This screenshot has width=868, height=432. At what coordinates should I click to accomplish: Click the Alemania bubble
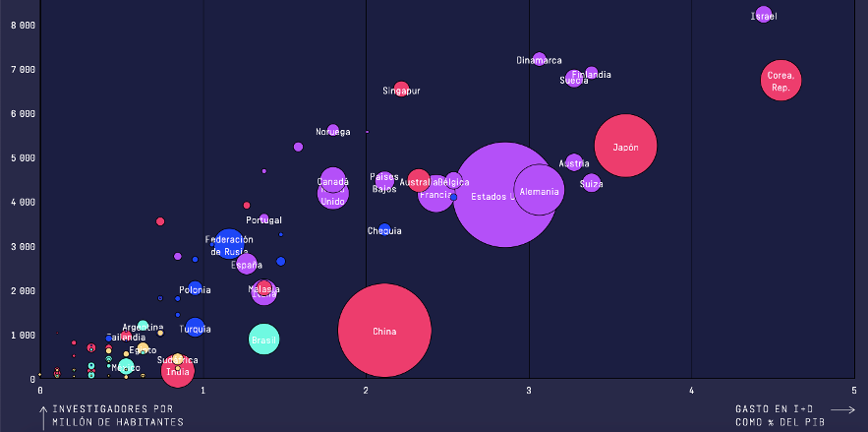point(539,190)
